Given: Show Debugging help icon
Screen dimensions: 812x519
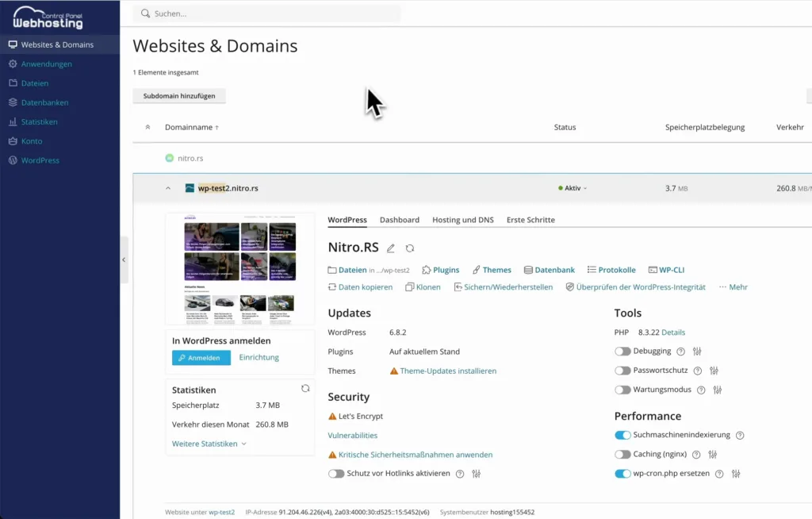Looking at the screenshot, I should 681,352.
